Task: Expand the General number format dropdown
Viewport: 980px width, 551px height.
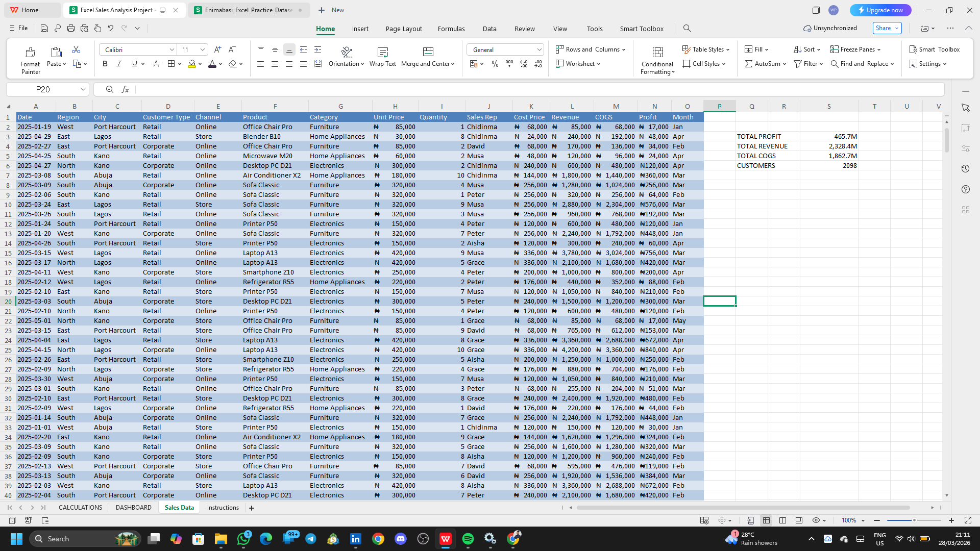Action: tap(539, 49)
